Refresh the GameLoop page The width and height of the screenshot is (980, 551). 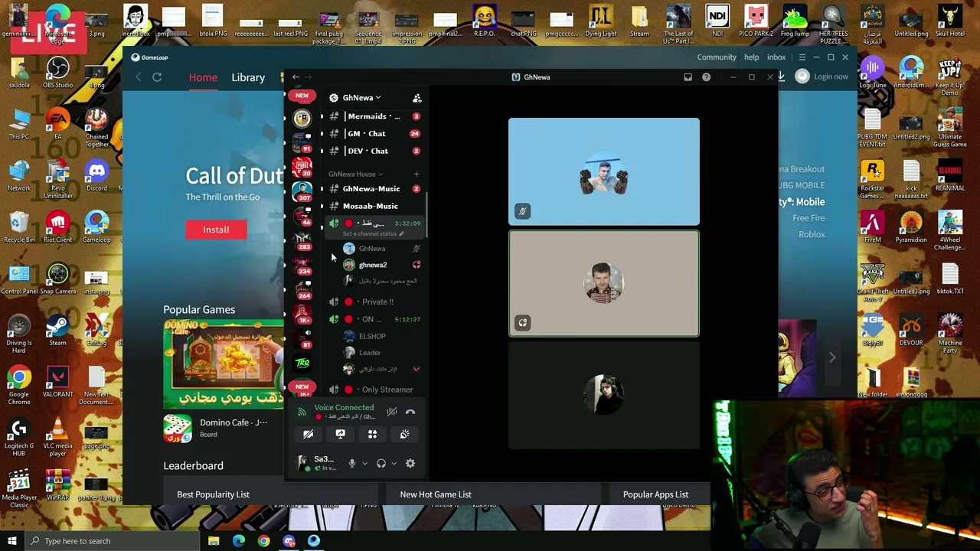coord(157,77)
